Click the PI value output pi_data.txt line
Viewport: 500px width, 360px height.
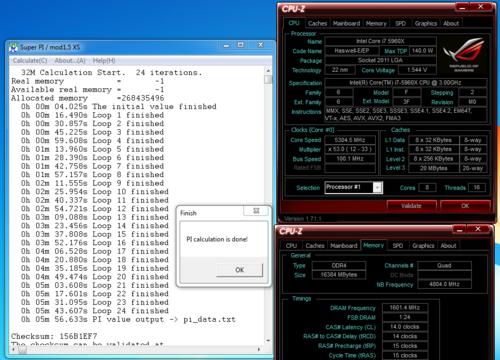point(128,319)
